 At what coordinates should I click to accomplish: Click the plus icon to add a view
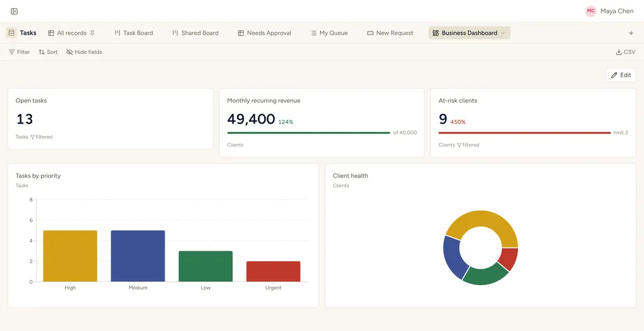click(x=631, y=33)
